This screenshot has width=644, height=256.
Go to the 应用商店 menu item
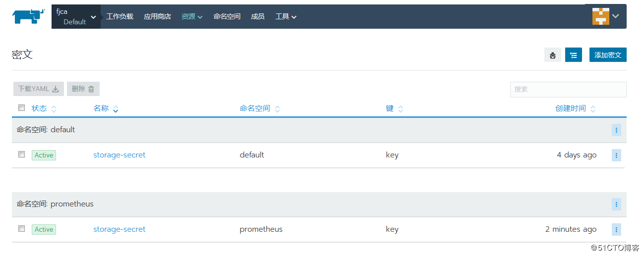click(x=157, y=16)
